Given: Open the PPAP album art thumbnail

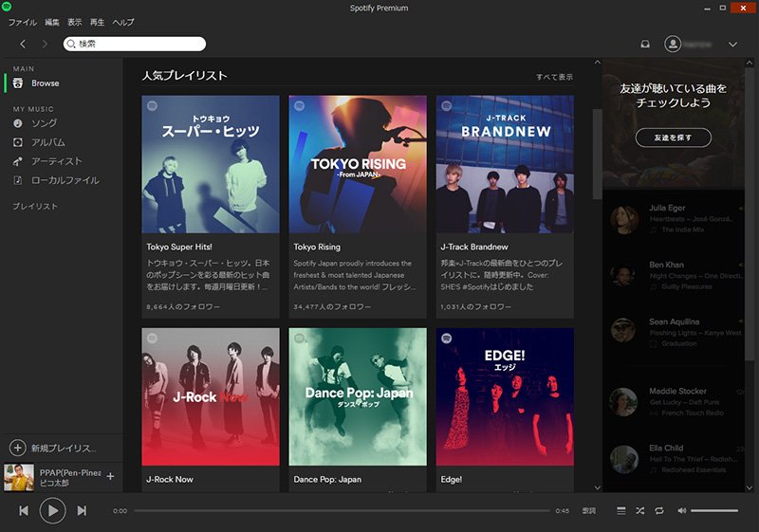Looking at the screenshot, I should (19, 477).
